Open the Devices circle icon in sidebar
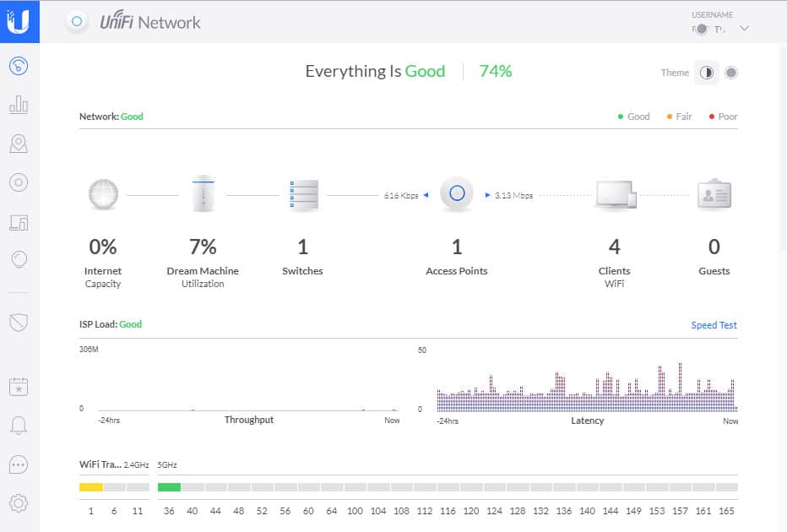Image resolution: width=787 pixels, height=532 pixels. click(19, 182)
